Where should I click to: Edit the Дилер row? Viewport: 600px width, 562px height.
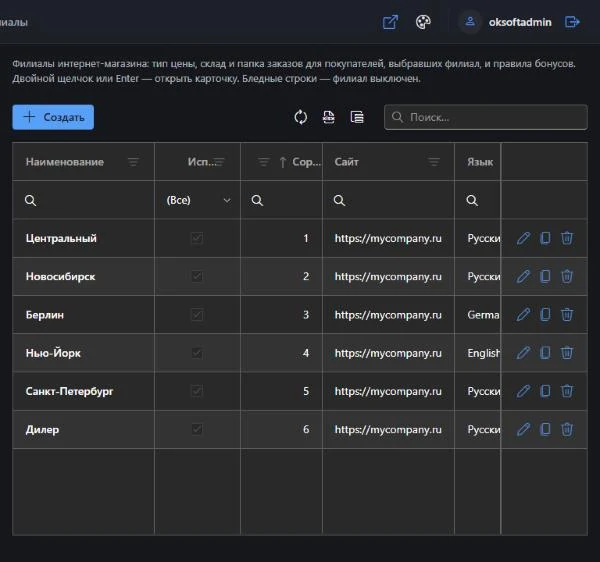pyautogui.click(x=523, y=429)
